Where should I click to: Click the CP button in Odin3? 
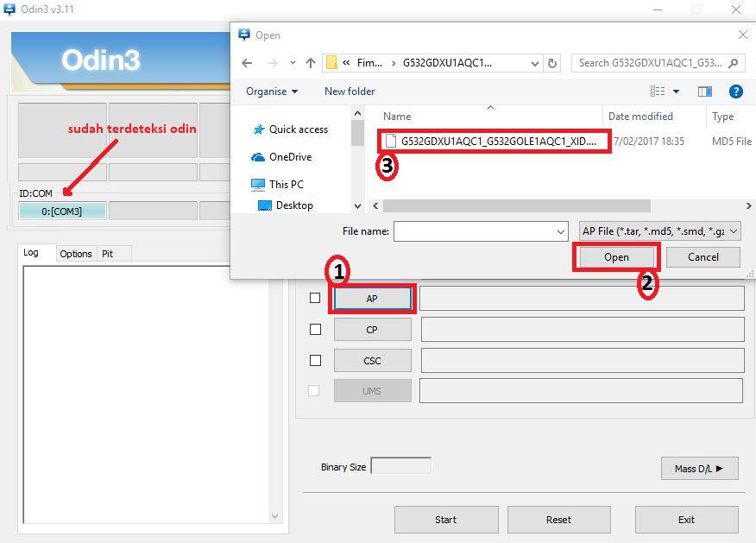point(372,330)
